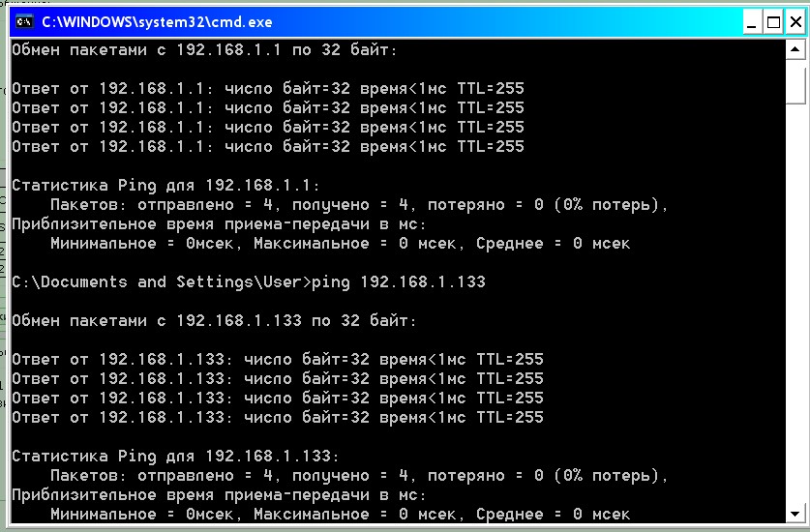Viewport: 810px width, 532px height.
Task: Click the line 'Статистика Ping для 192.168.1.1:'
Action: 165,186
